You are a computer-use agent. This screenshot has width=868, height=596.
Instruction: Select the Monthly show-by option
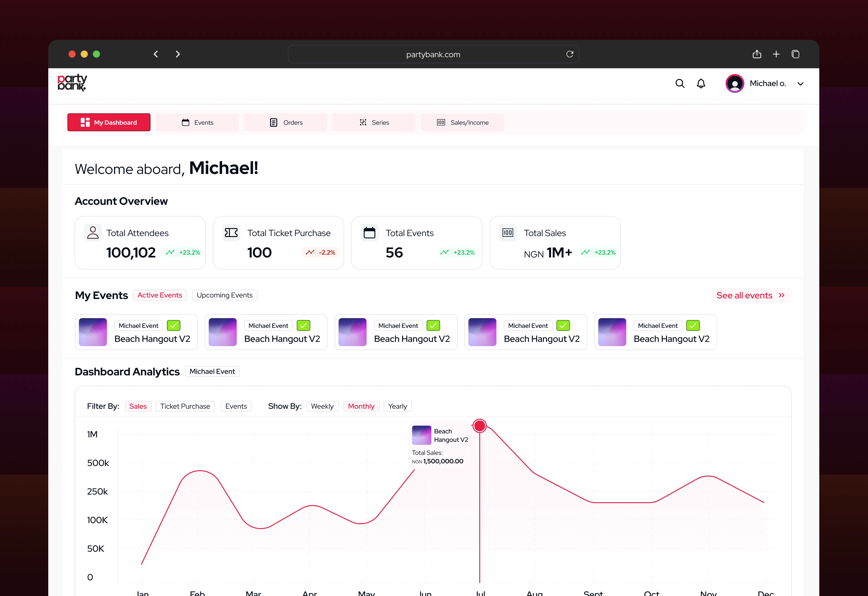pyautogui.click(x=361, y=406)
